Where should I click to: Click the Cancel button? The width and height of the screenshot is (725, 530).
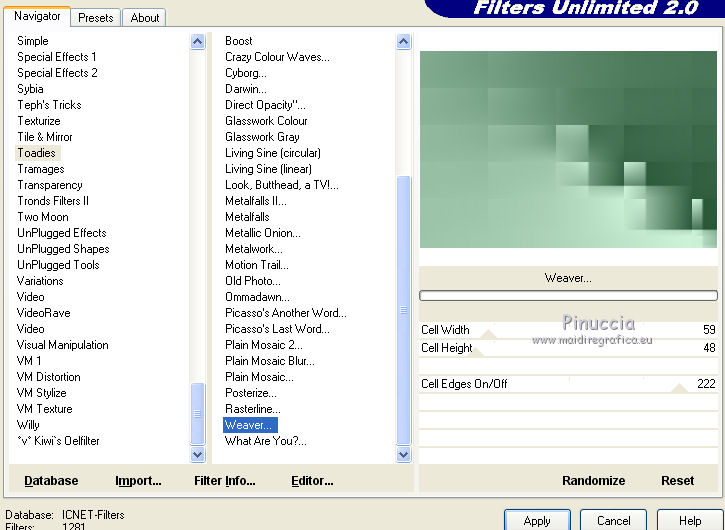click(613, 521)
